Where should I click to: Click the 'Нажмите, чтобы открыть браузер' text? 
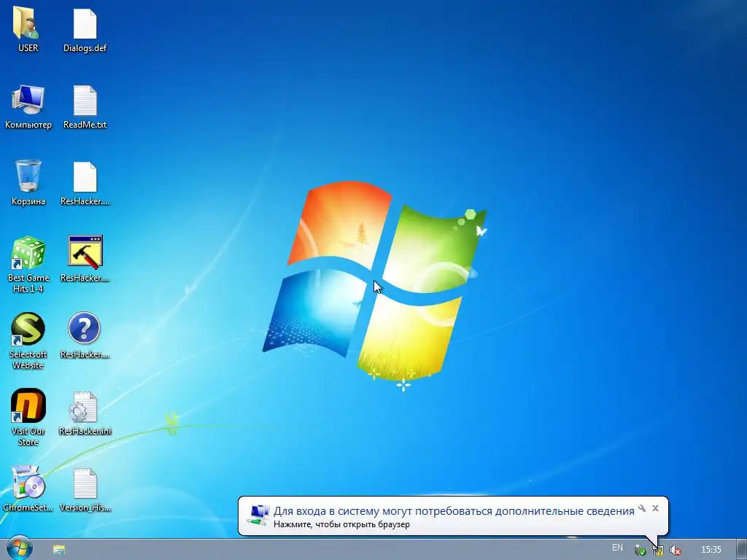tap(341, 524)
